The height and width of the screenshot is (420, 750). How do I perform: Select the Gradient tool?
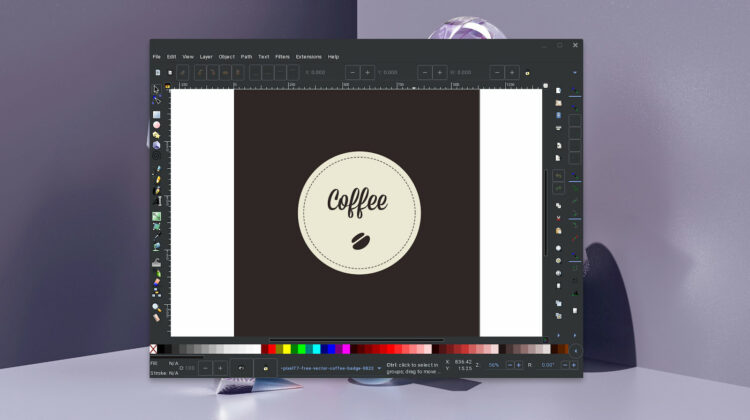157,216
